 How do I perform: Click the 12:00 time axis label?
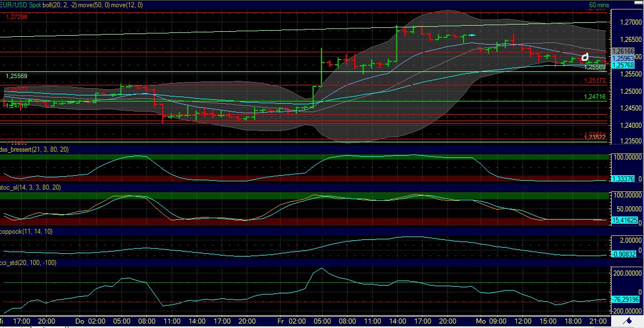point(523,321)
